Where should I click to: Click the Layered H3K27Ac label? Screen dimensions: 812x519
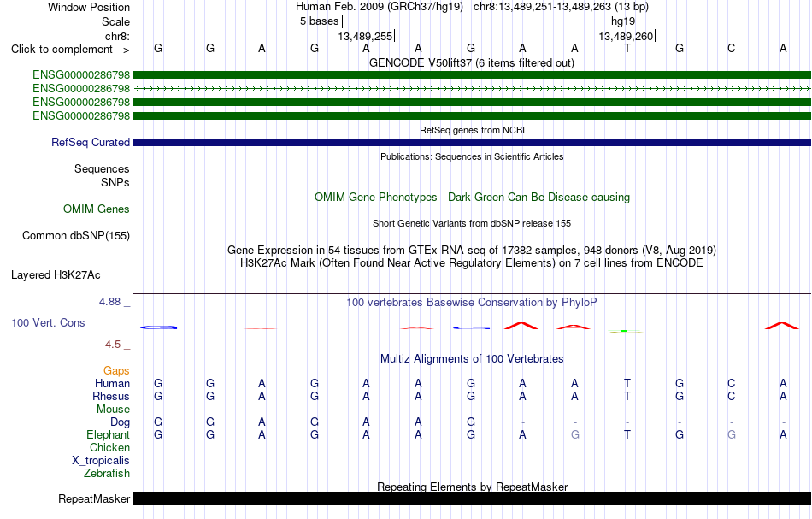click(56, 275)
